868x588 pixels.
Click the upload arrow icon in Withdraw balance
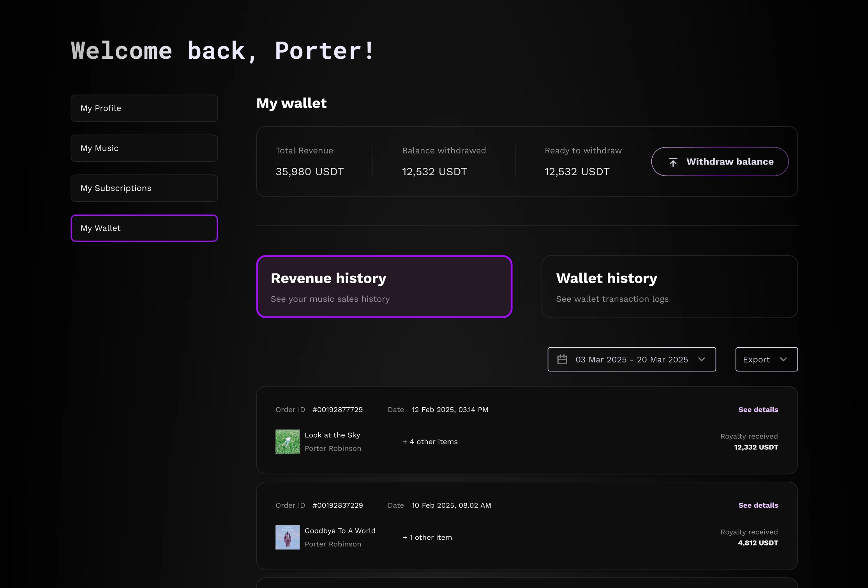click(x=673, y=162)
